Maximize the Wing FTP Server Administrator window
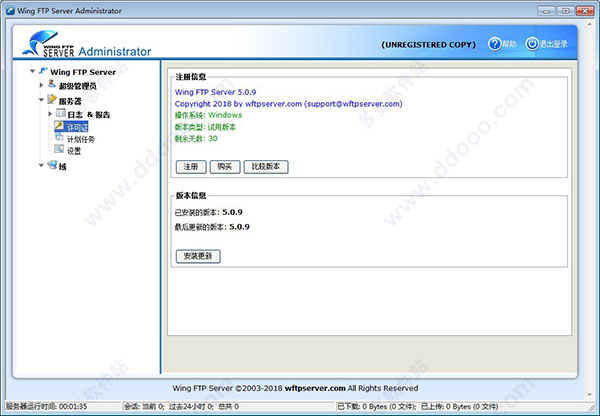600x416 pixels. pyautogui.click(x=565, y=11)
